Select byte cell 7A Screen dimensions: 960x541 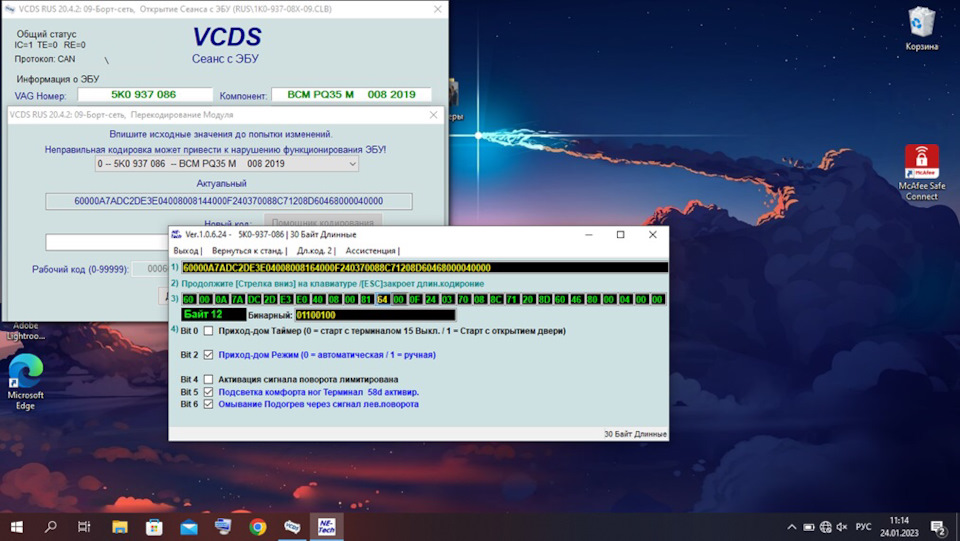tap(238, 299)
